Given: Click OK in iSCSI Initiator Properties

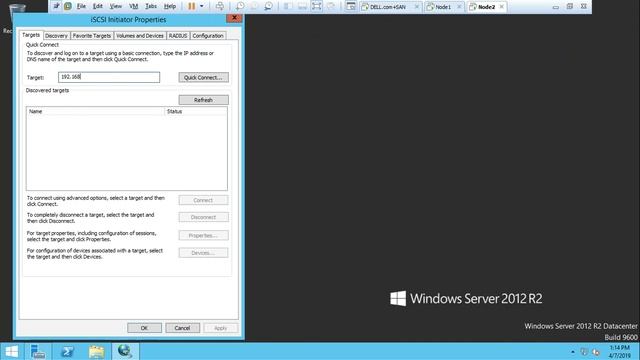Looking at the screenshot, I should pos(144,328).
